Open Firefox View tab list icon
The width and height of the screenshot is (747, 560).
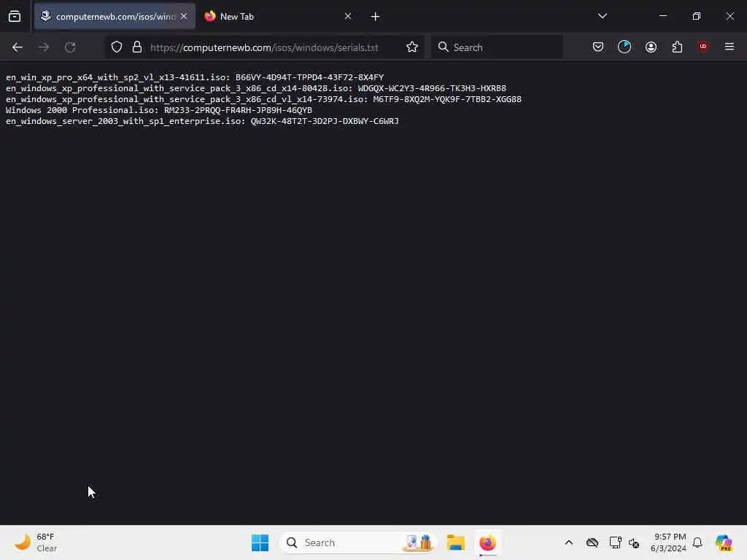tap(15, 16)
